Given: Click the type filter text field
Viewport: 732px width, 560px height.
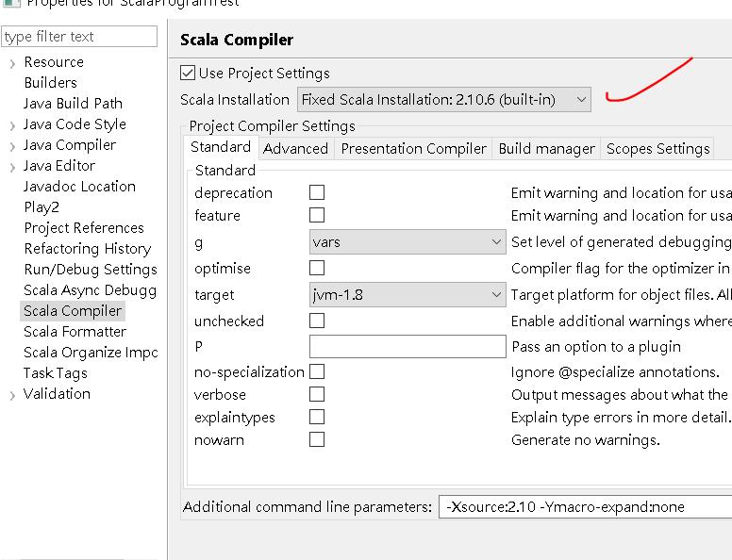Looking at the screenshot, I should pos(79,37).
